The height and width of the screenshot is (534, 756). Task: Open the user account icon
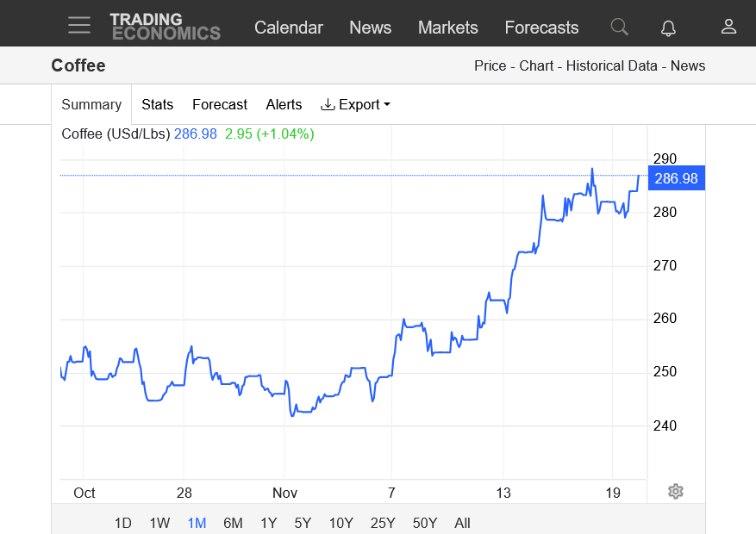click(x=728, y=27)
